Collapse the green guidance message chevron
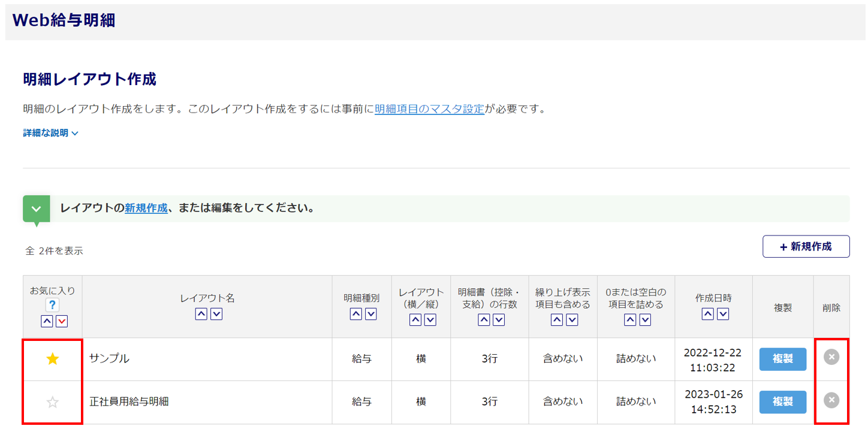This screenshot has height=435, width=868. pos(36,209)
